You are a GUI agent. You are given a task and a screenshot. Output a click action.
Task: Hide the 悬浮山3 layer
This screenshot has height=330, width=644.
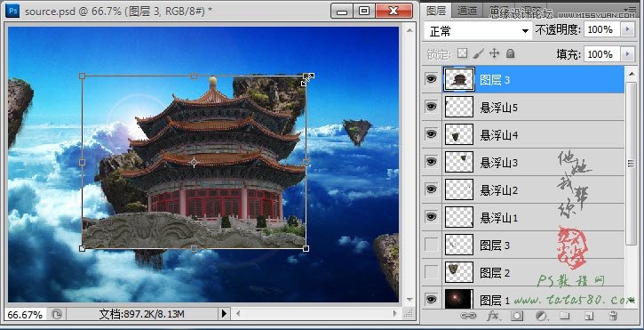click(431, 162)
